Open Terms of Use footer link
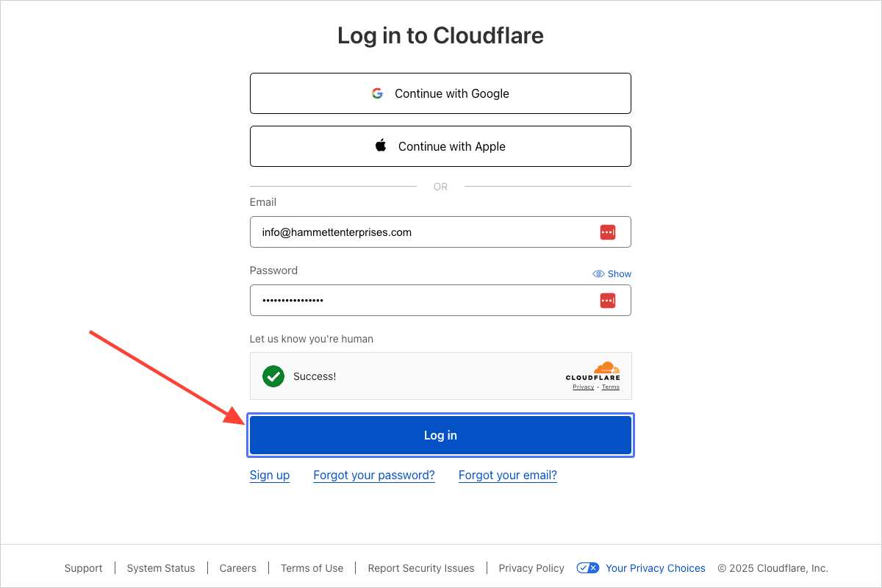The image size is (882, 588). tap(312, 568)
